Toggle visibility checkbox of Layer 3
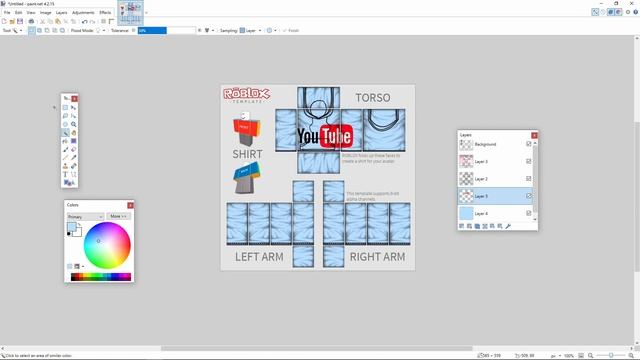640x360 pixels. [x=529, y=161]
